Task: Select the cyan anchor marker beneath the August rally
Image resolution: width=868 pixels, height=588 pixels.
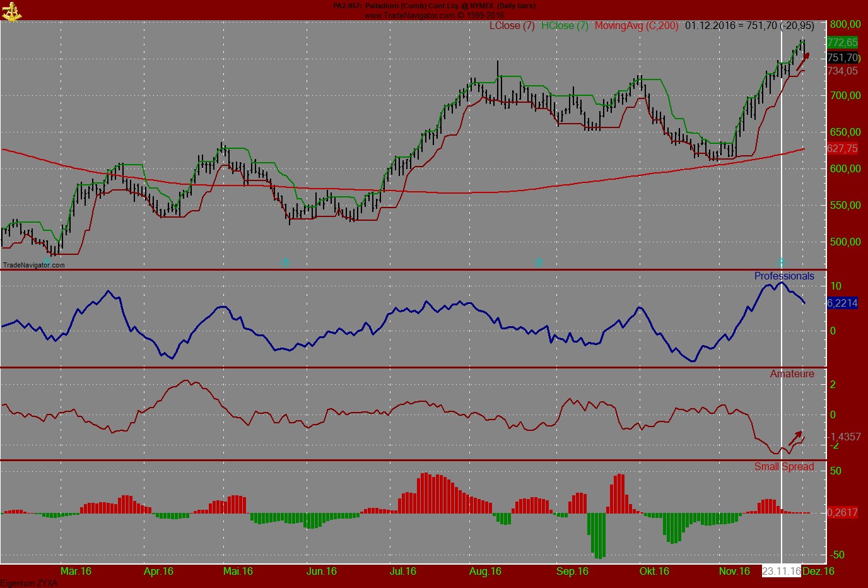Action: pyautogui.click(x=538, y=260)
